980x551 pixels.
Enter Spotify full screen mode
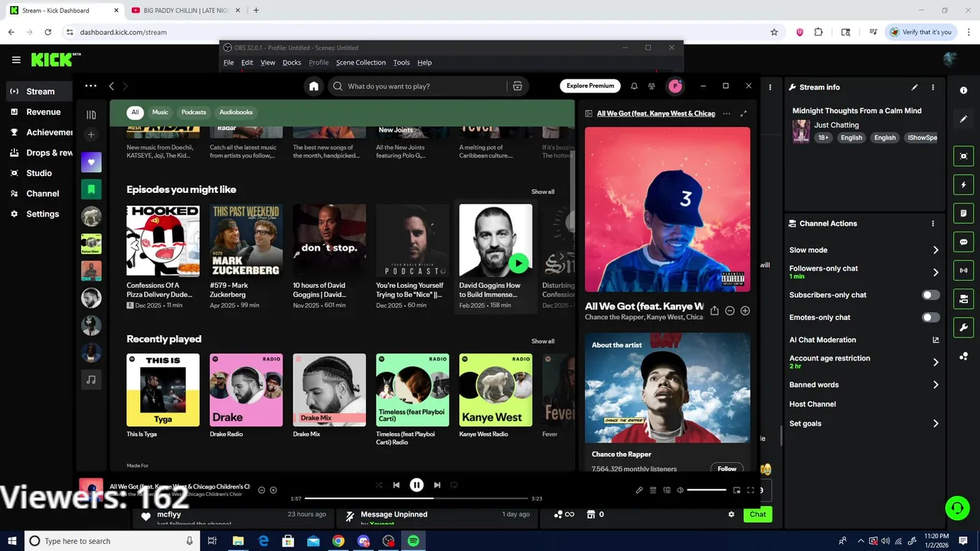(x=750, y=490)
